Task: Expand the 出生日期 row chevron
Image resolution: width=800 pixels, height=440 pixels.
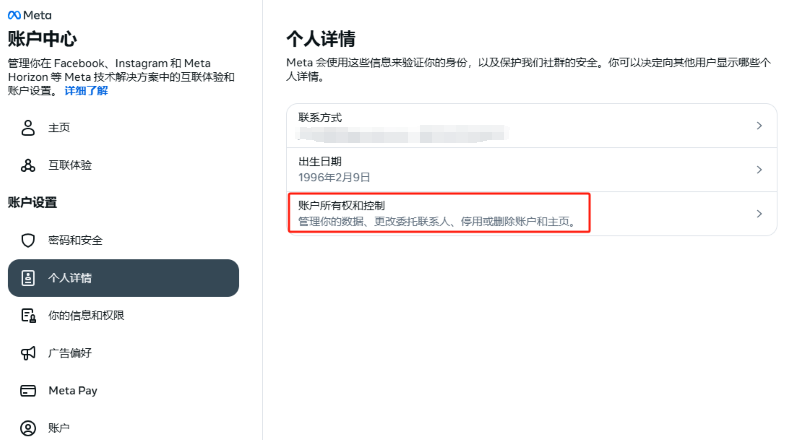Action: pyautogui.click(x=759, y=169)
